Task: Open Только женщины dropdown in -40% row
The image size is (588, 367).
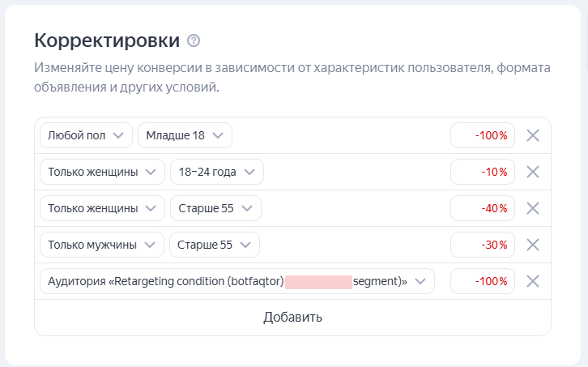Action: click(102, 208)
